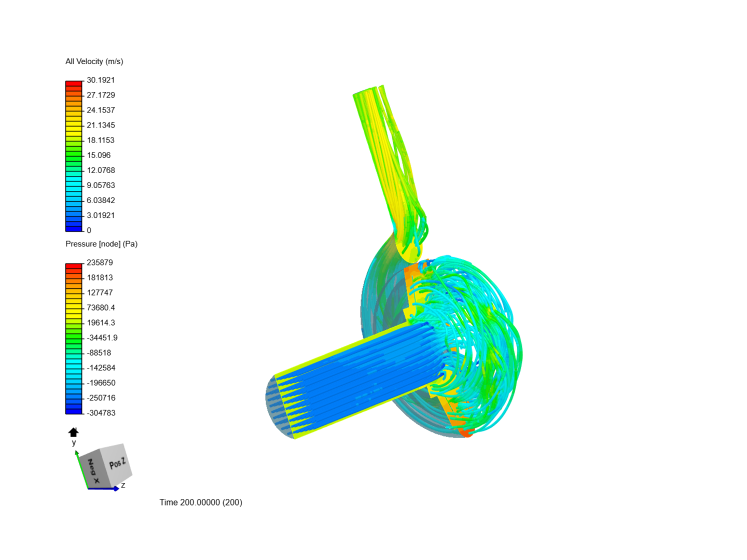
Task: Click the red band atop the velocity legend
Action: point(73,81)
